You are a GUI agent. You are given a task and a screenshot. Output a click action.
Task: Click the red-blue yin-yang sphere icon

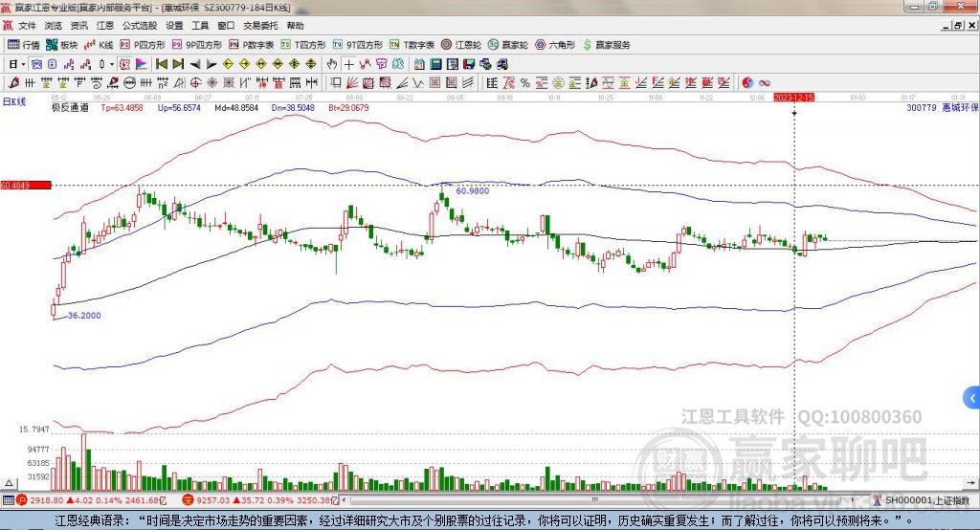747,82
